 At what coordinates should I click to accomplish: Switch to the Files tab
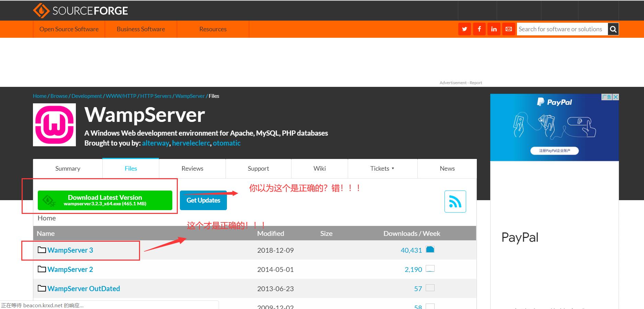131,169
